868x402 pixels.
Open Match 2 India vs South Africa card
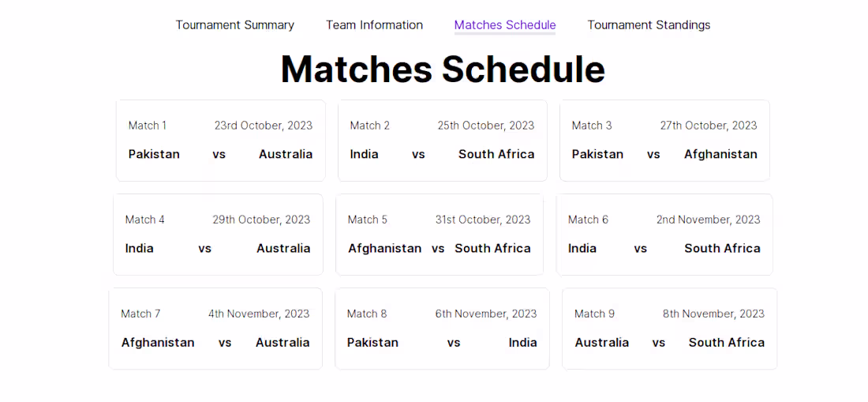coord(442,140)
